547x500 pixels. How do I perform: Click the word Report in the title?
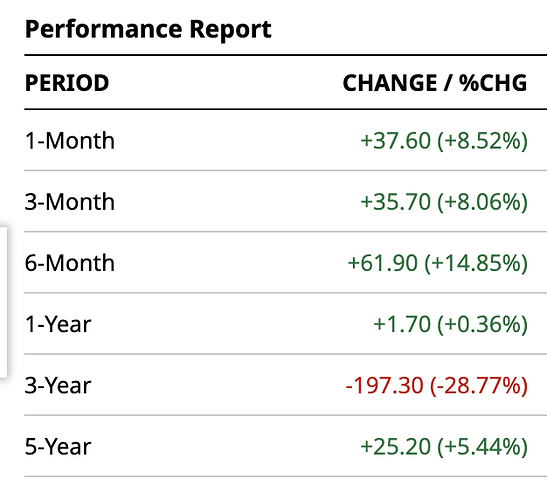[x=230, y=30]
